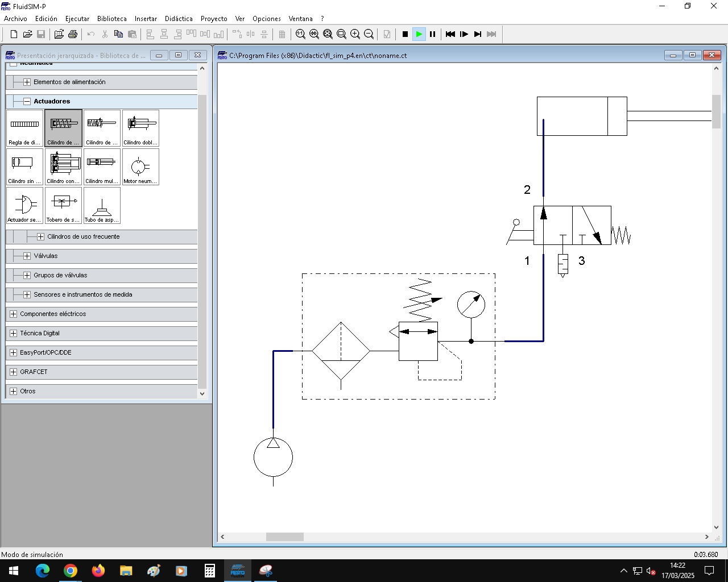
Task: Stop the simulation with black square
Action: click(405, 34)
